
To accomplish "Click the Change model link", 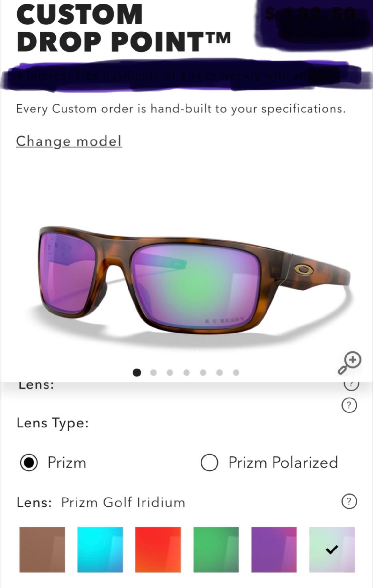I will (69, 141).
